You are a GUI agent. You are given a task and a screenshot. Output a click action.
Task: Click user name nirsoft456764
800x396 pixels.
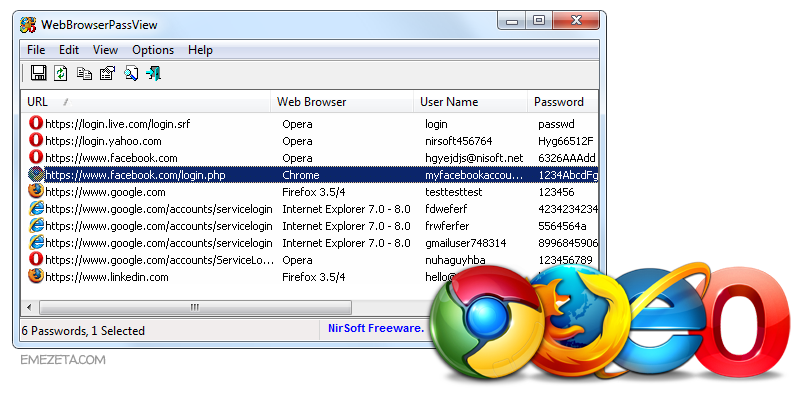(x=459, y=141)
